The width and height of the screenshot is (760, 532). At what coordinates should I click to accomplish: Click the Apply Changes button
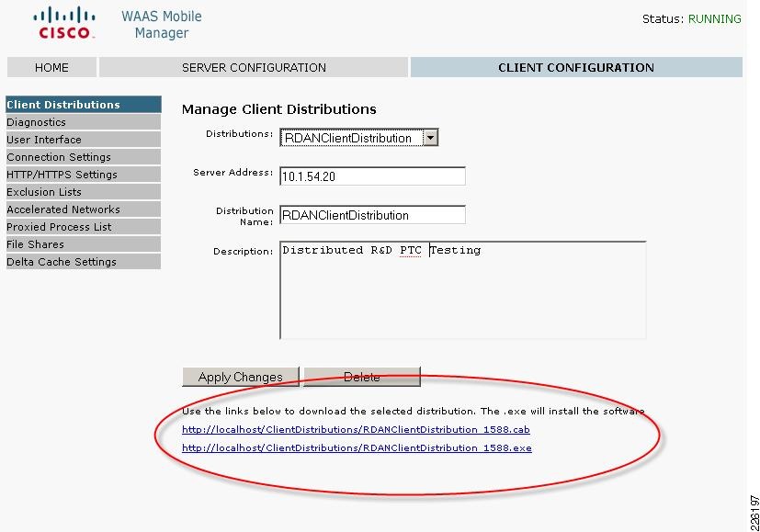click(241, 377)
